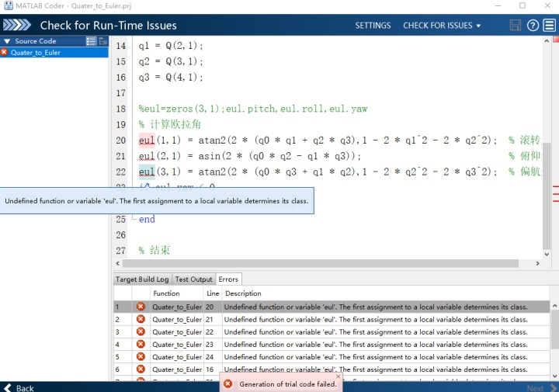
Task: Switch source code to list view
Action: click(x=91, y=41)
